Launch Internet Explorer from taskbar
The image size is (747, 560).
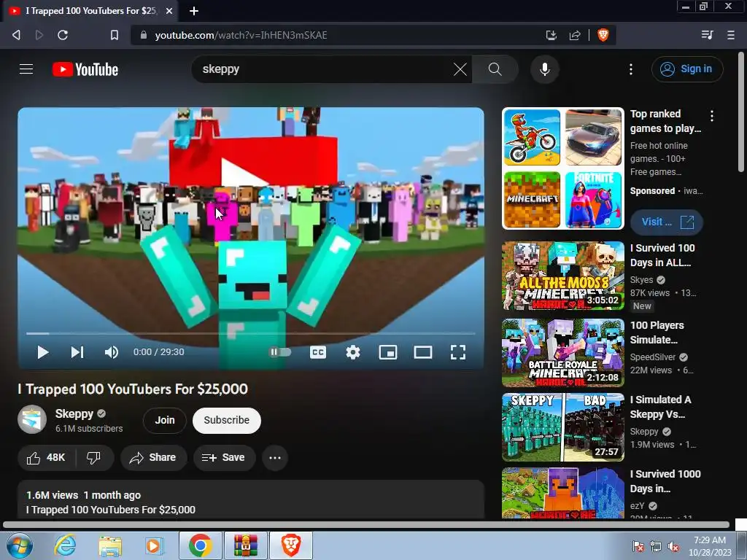[65, 545]
